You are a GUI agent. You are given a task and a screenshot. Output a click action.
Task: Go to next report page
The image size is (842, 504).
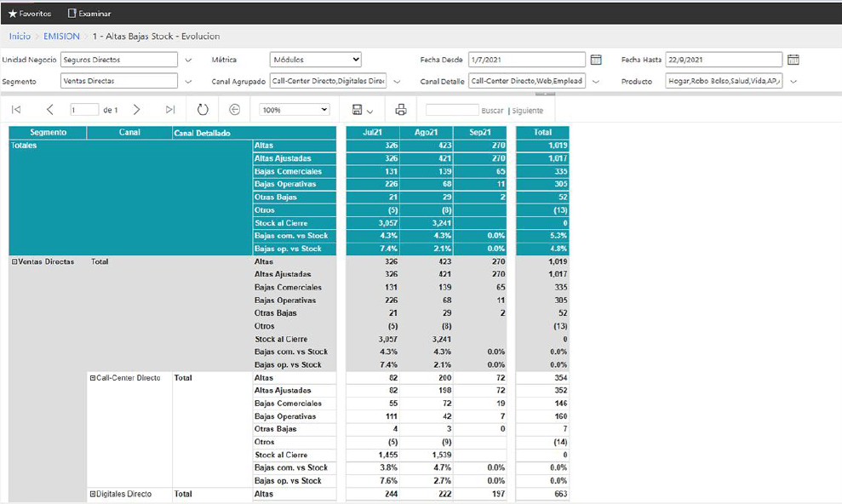136,110
